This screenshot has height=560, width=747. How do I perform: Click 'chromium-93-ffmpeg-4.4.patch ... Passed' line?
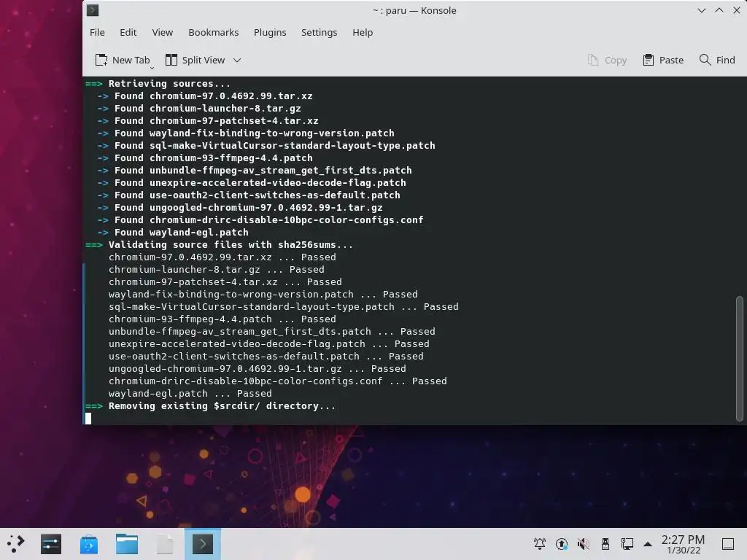(222, 319)
